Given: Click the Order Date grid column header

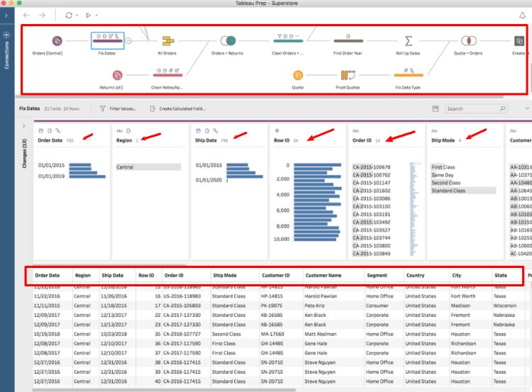Looking at the screenshot, I should pyautogui.click(x=47, y=275).
